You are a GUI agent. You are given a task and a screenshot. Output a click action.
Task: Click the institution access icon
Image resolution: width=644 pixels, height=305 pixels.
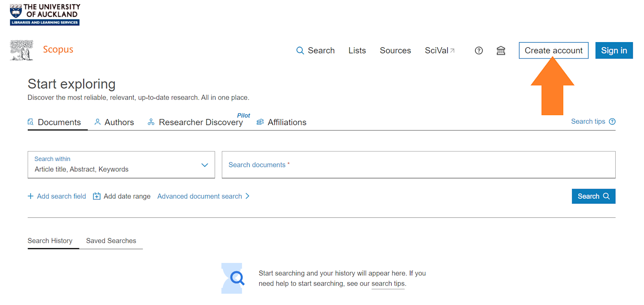[501, 50]
